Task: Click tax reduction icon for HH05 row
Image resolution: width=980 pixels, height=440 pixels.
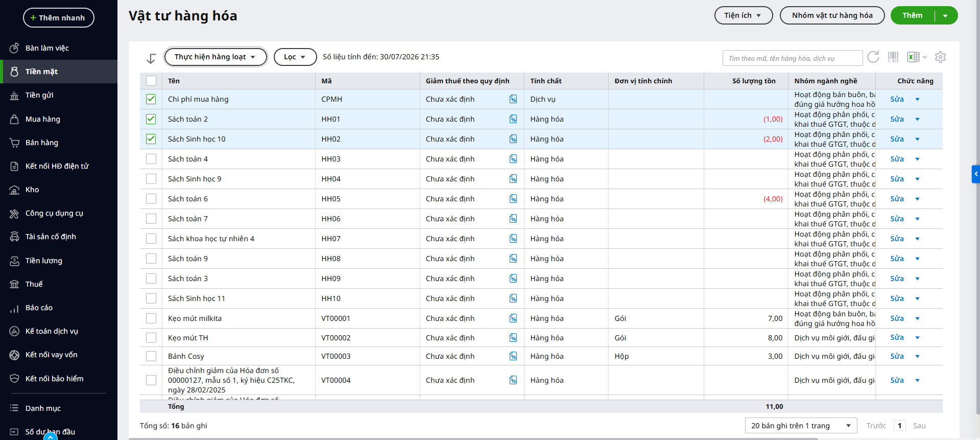Action: click(x=513, y=199)
